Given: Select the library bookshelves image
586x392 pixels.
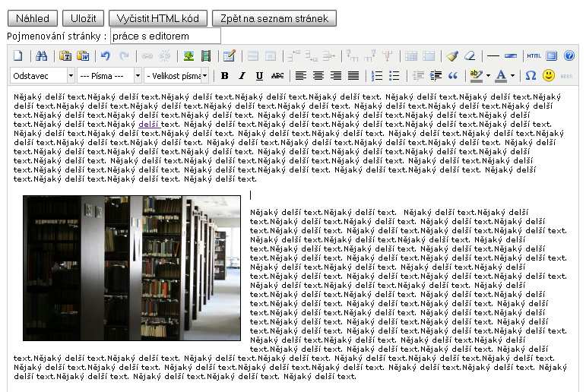Looking at the screenshot, I should tap(132, 268).
